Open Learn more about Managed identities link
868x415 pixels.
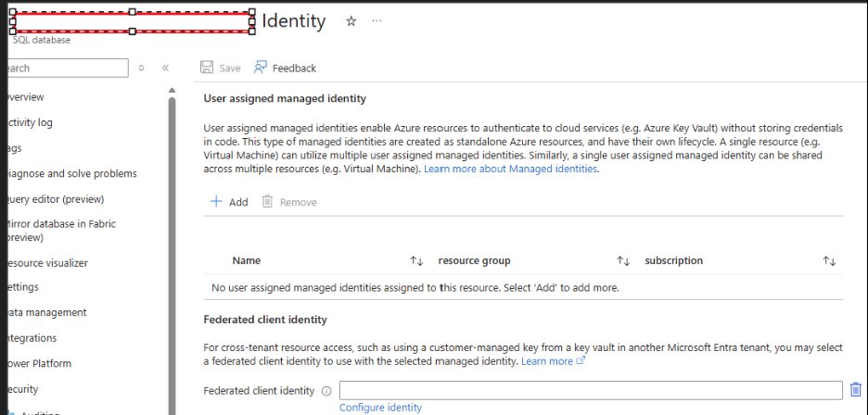(x=511, y=170)
